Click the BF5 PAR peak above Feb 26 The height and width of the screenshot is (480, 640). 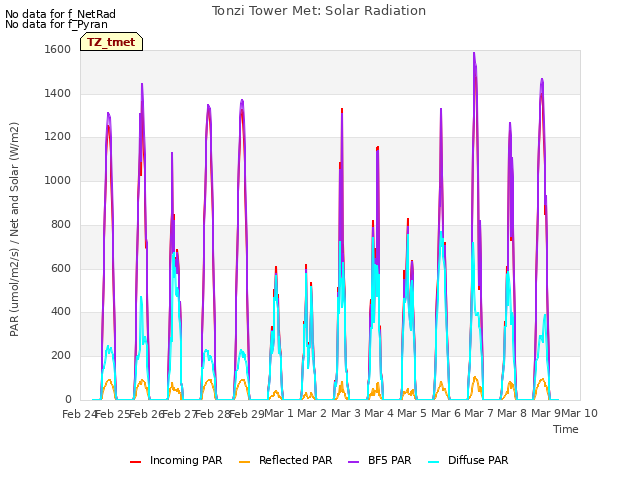point(142,84)
